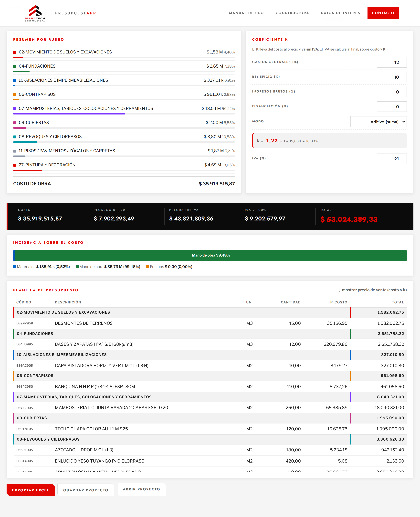The width and height of the screenshot is (420, 517).
Task: Select the E04HB005 code cell
Action: [25, 344]
